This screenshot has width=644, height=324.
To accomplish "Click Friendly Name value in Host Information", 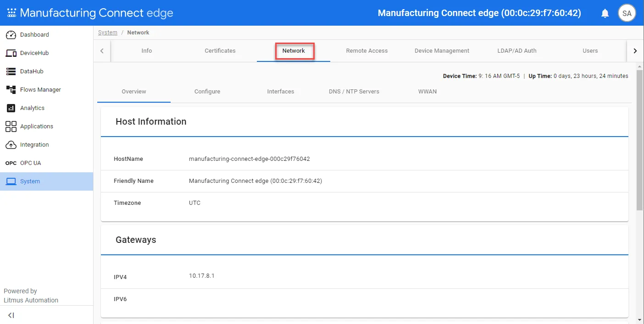I will point(255,181).
